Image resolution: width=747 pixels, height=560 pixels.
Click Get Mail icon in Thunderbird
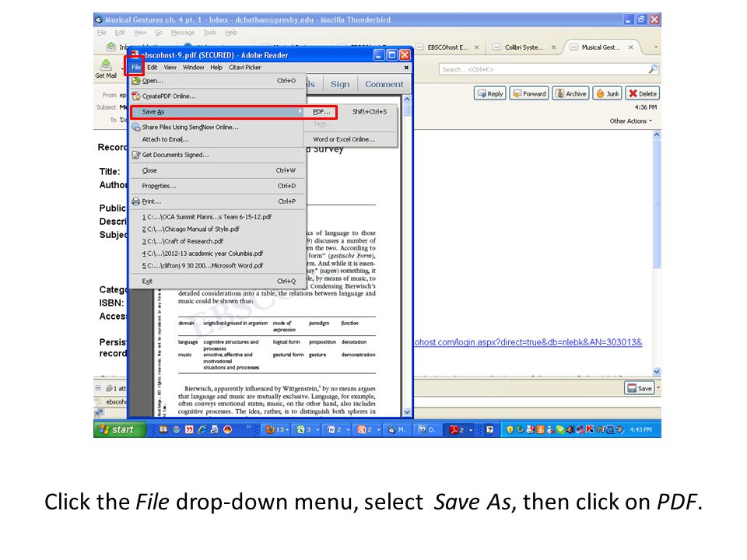[x=106, y=68]
